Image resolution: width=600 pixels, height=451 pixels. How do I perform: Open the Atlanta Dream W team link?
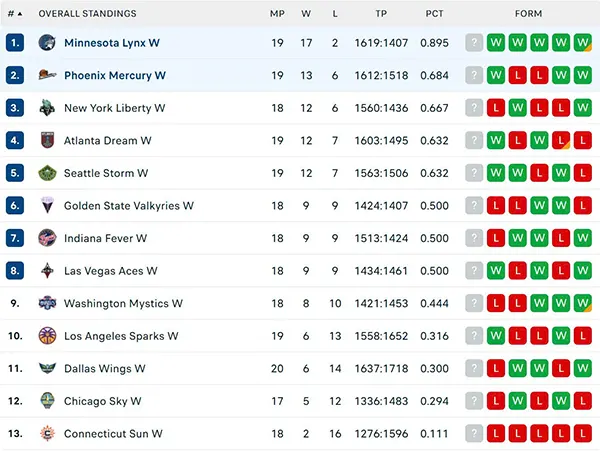[x=108, y=141]
